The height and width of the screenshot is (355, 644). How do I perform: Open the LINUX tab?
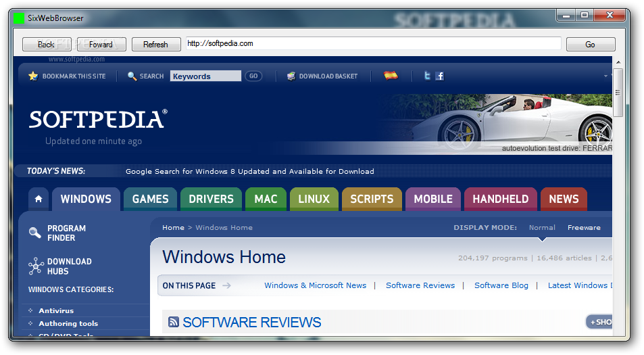(314, 199)
